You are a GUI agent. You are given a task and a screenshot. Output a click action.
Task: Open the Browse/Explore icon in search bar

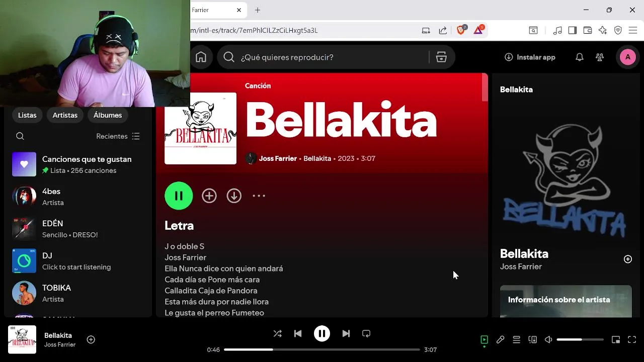441,57
